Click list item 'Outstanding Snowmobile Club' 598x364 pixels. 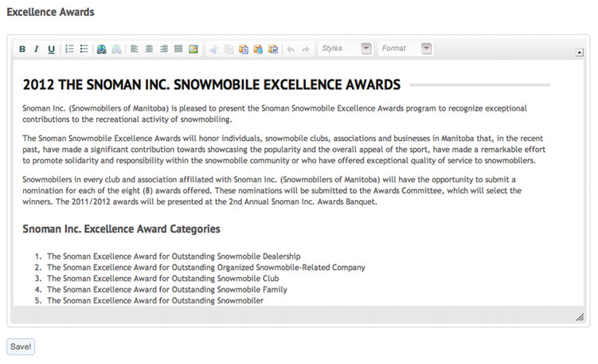click(x=163, y=279)
